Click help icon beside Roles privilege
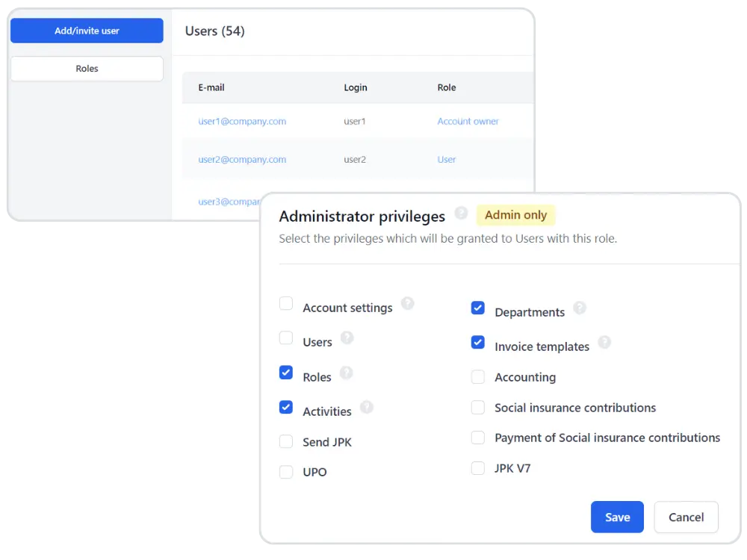The image size is (747, 560). pos(346,373)
